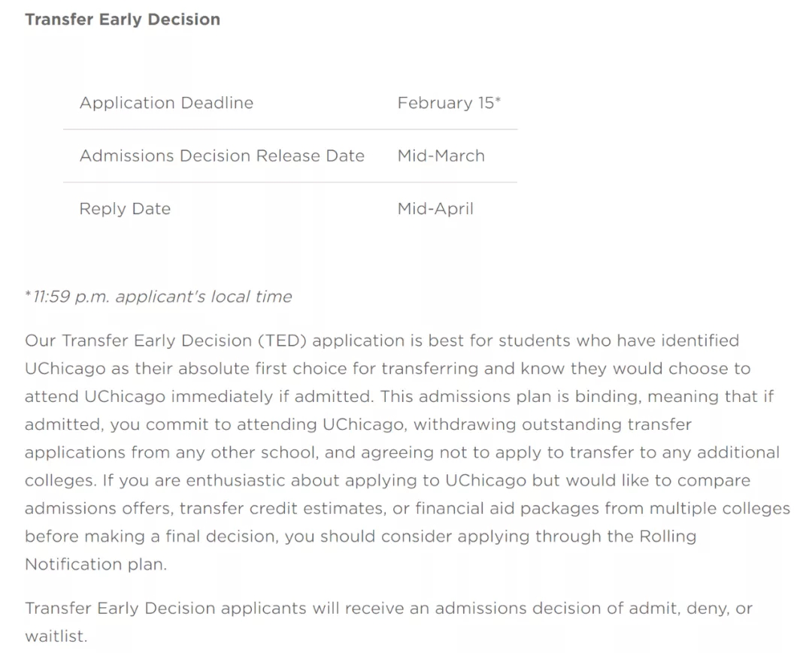Select the "Admissions Decision Release Date" label
This screenshot has height=653, width=812.
click(x=222, y=156)
